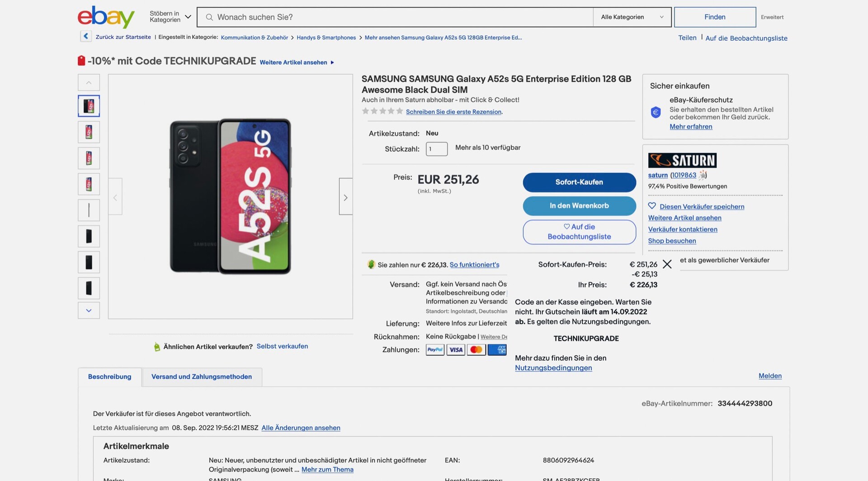Add item via In den Warenkorb

click(x=579, y=206)
